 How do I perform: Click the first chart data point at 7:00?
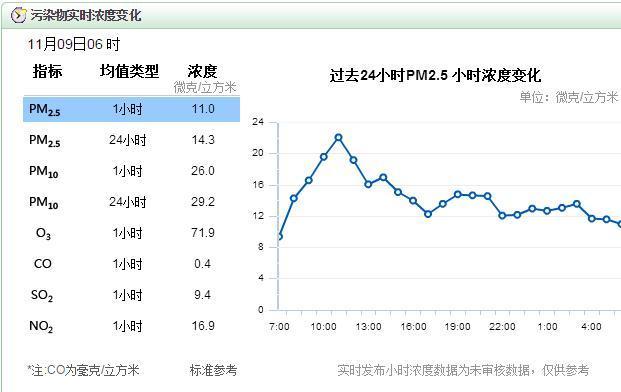(x=279, y=237)
